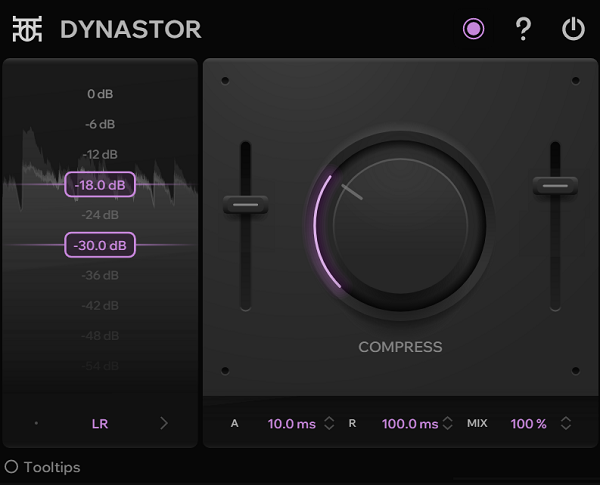Open help with the question mark icon
The height and width of the screenshot is (485, 600).
[523, 29]
